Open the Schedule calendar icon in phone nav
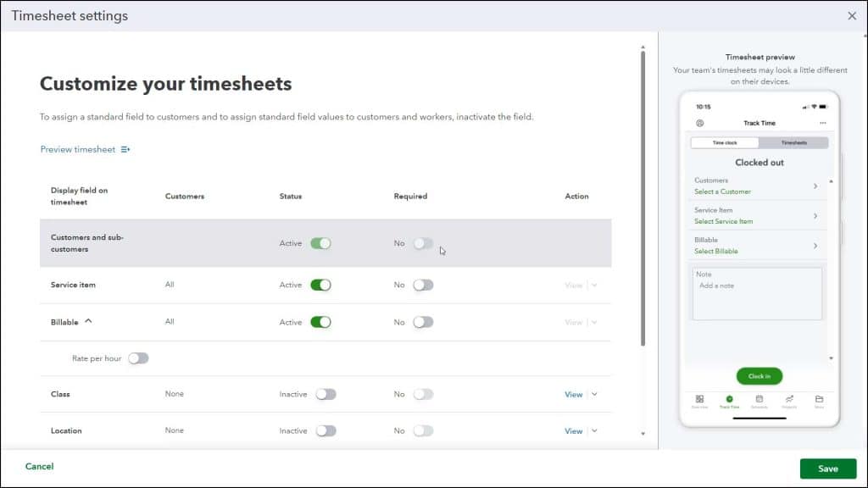Screen dimensions: 868x488 (759, 399)
